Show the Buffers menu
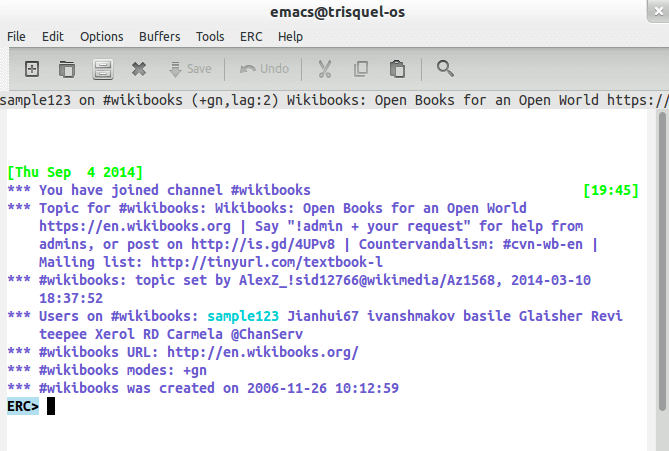The image size is (669, 451). (160, 36)
